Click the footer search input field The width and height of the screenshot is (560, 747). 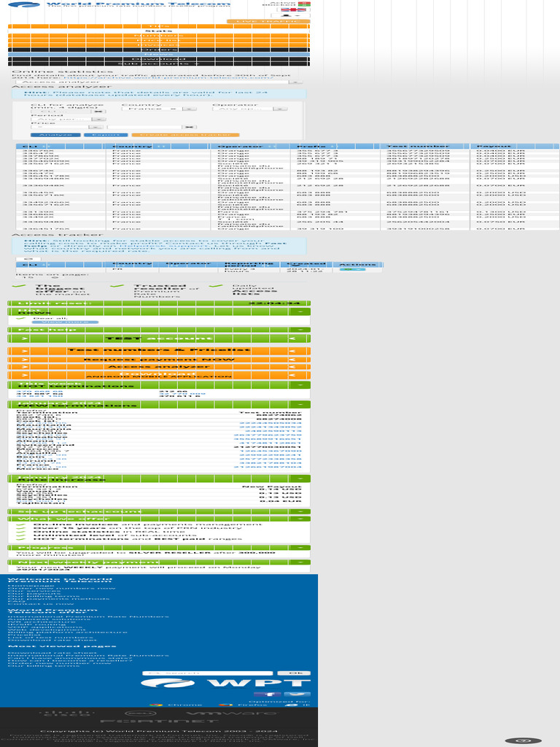click(209, 673)
